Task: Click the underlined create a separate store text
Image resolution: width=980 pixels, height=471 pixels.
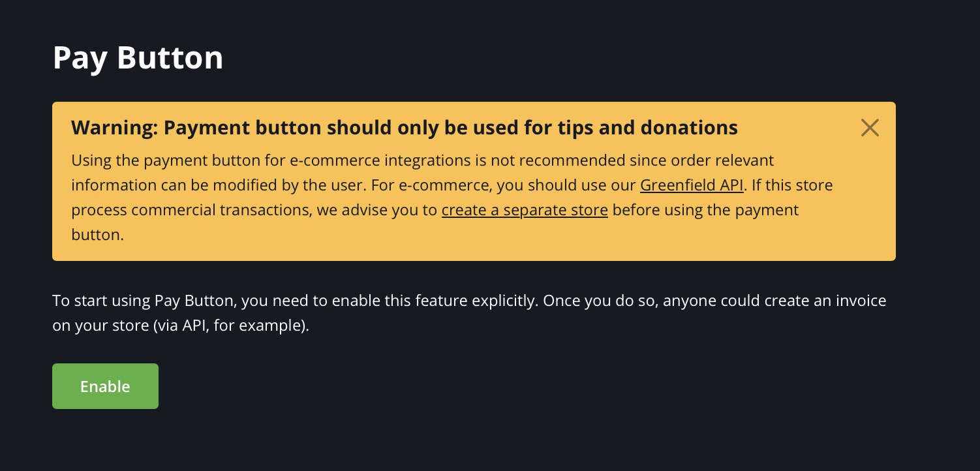Action: coord(525,210)
